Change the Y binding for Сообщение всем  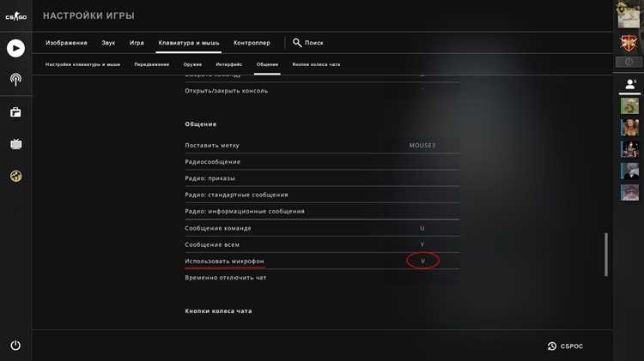click(422, 244)
